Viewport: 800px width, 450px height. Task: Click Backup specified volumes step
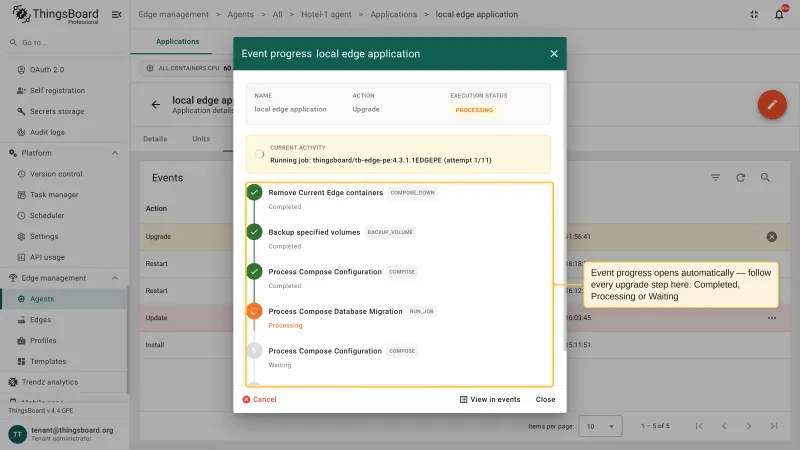[x=314, y=232]
